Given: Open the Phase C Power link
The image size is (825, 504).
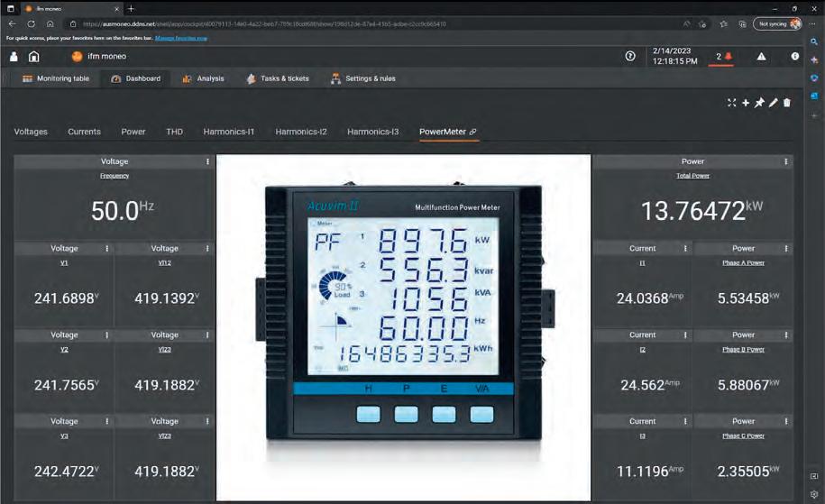Looking at the screenshot, I should 743,435.
